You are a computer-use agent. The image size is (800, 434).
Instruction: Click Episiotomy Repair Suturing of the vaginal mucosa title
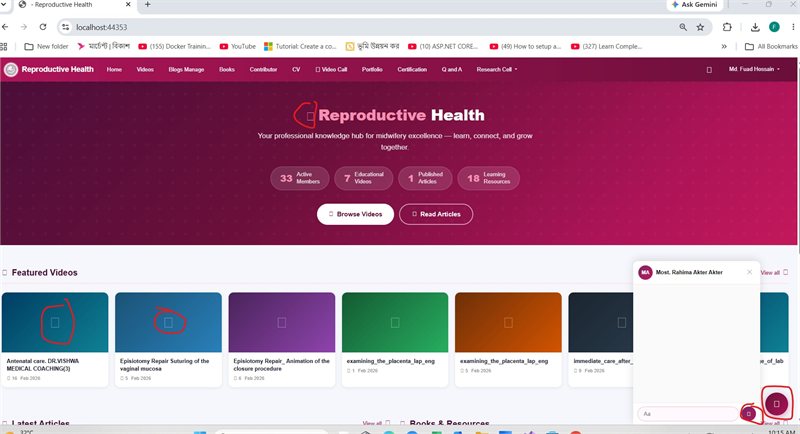(164, 365)
